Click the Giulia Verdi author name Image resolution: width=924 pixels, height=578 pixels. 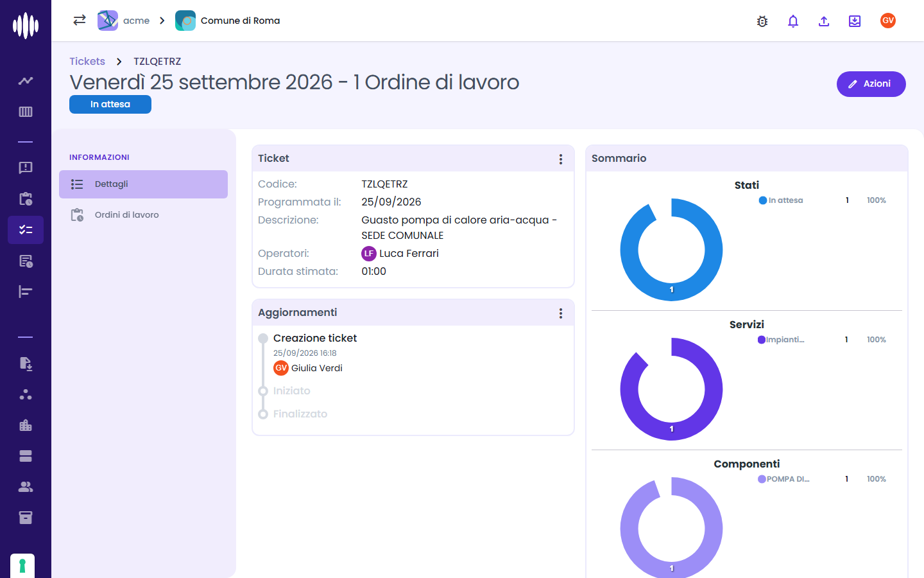pos(317,368)
